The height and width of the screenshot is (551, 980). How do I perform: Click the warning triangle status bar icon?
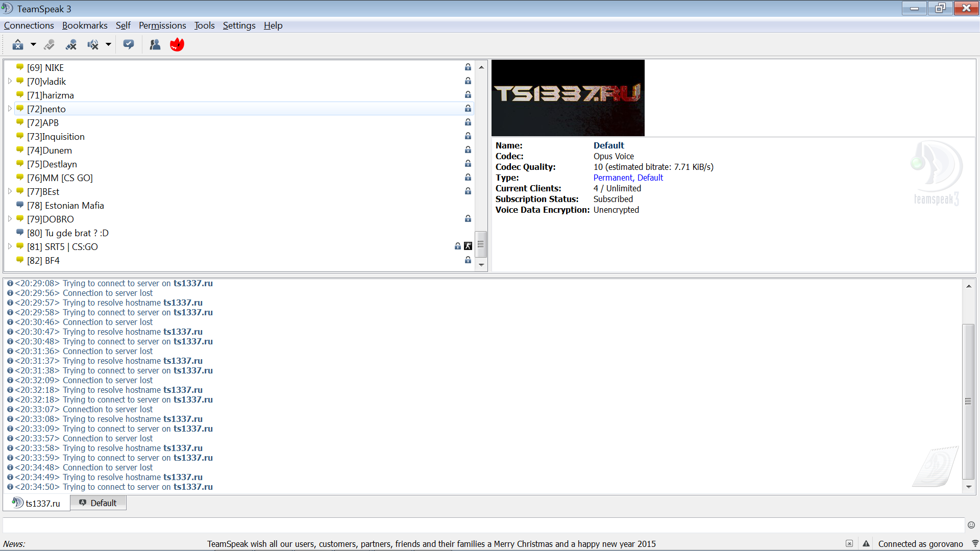866,544
